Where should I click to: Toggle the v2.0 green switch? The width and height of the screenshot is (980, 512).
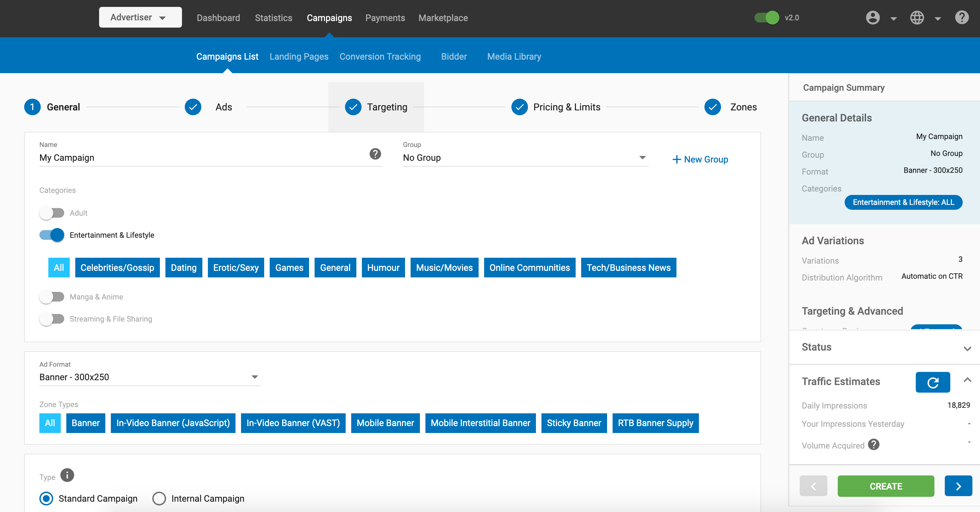click(x=767, y=18)
